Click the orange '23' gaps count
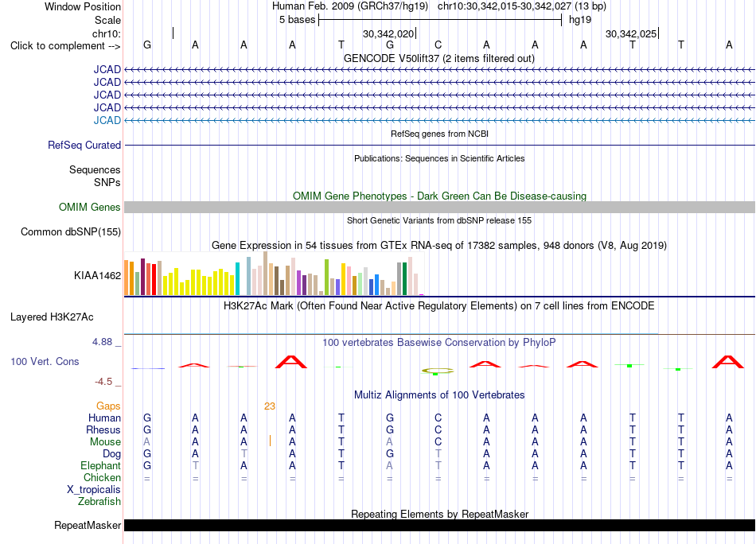Screen dimensions: 756x544 coord(270,406)
